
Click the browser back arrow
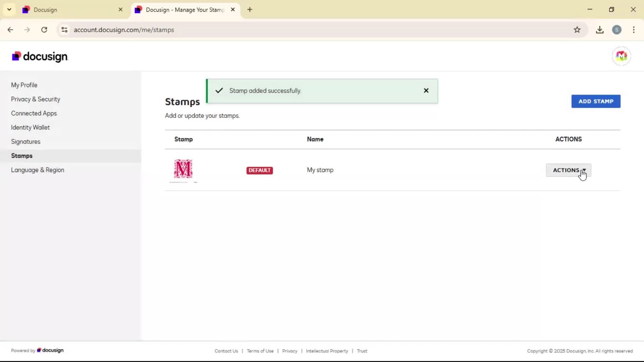10,30
